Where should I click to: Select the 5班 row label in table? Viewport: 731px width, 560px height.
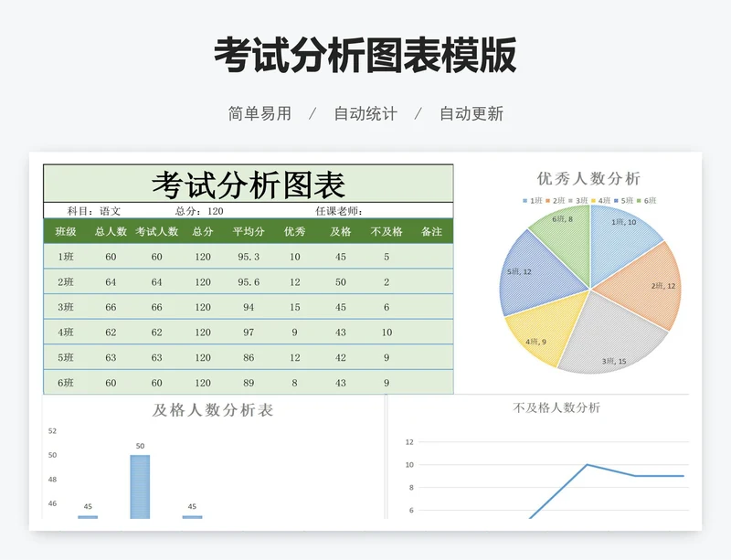point(66,357)
